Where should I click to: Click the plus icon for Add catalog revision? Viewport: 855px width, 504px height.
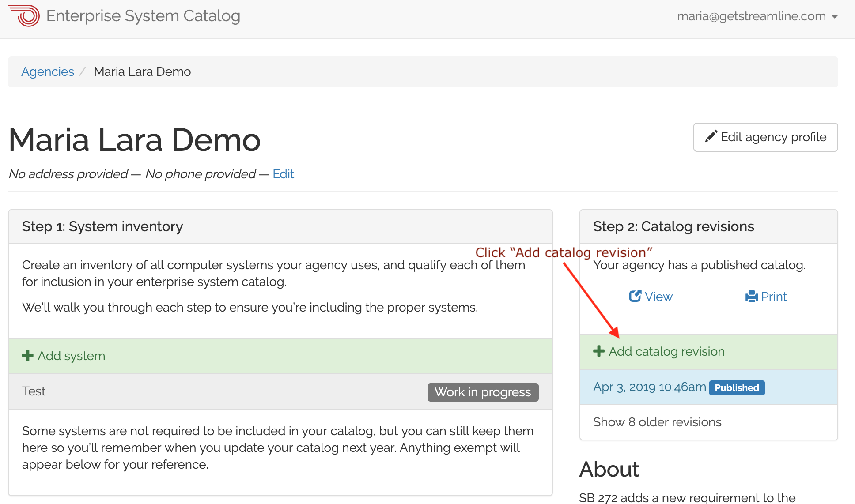tap(599, 351)
